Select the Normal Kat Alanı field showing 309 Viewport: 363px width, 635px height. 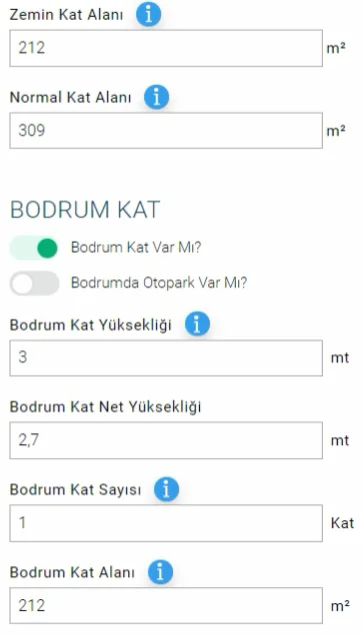(x=166, y=131)
